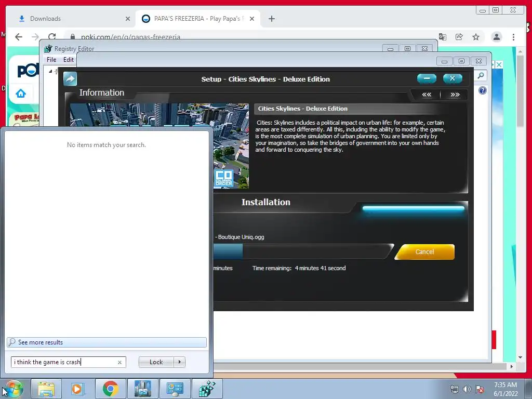This screenshot has width=532, height=399.
Task: Click the magnifier search icon behind setup
Action: (481, 75)
